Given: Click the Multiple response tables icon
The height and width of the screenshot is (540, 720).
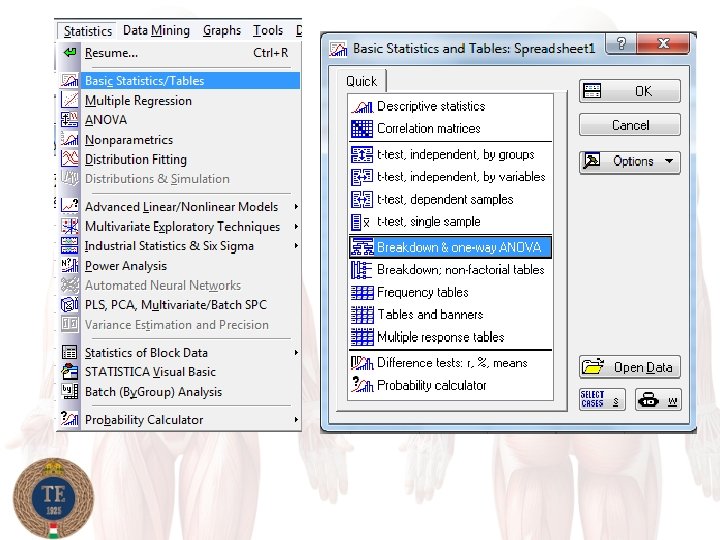Looking at the screenshot, I should click(x=362, y=337).
